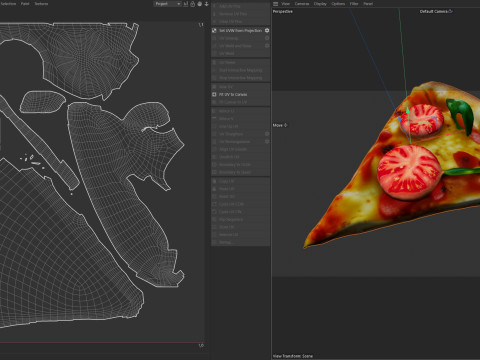The image size is (480, 360).
Task: Open viewport hamburger menu icon
Action: [275, 4]
